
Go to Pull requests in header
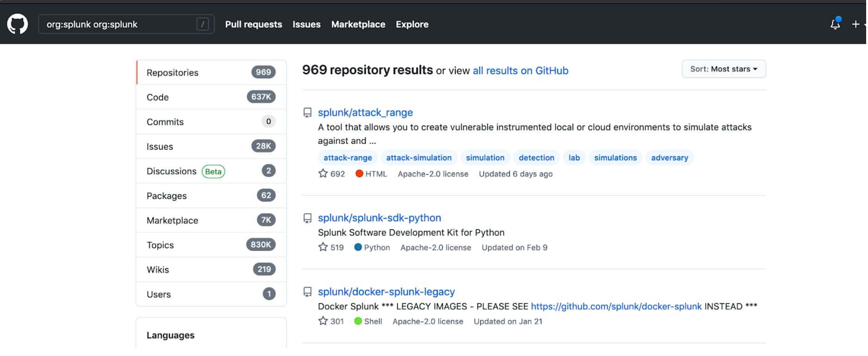coord(254,24)
